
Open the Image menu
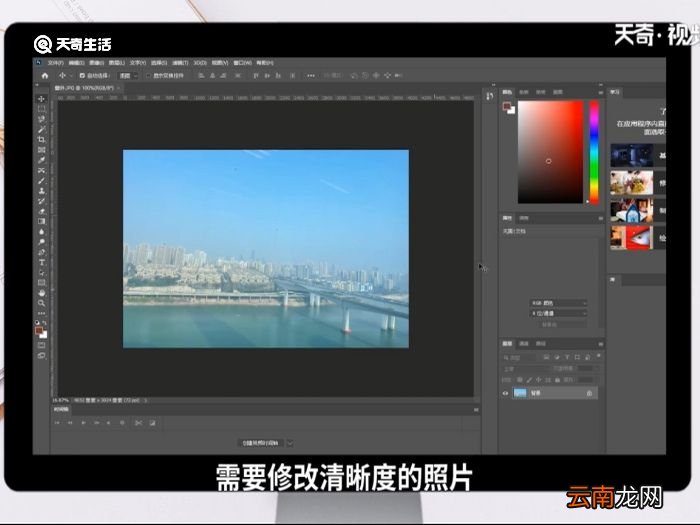coord(96,63)
